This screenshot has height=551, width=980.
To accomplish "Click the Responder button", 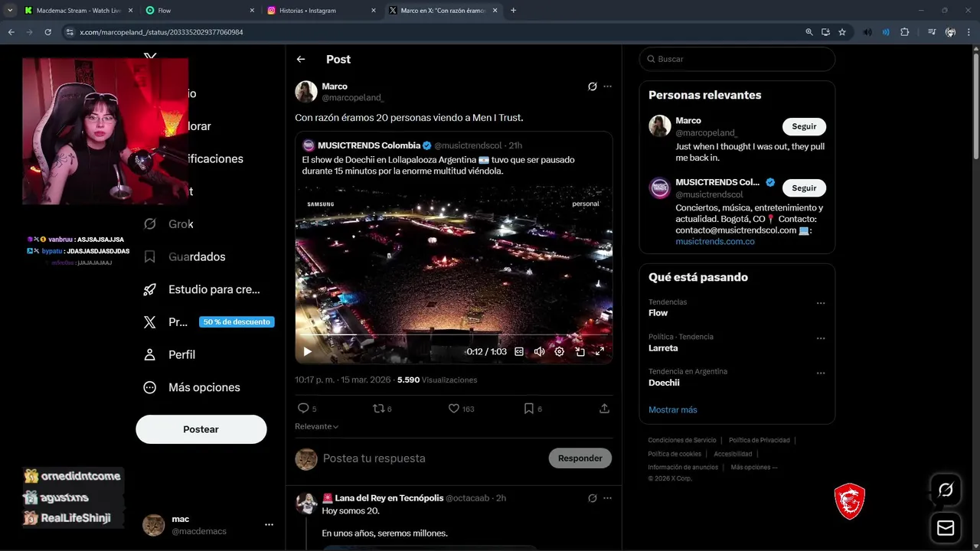I will (580, 458).
